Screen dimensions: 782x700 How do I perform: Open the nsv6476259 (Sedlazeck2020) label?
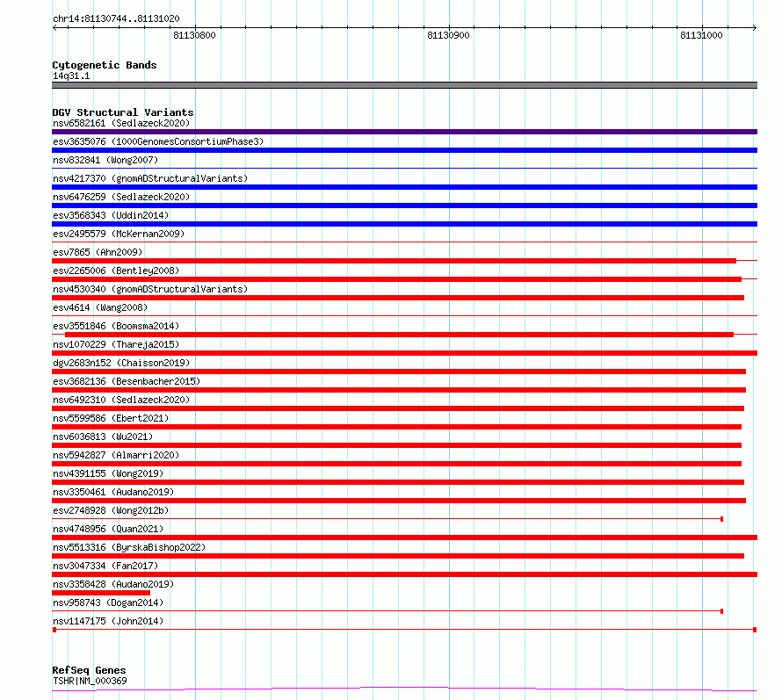tap(121, 197)
